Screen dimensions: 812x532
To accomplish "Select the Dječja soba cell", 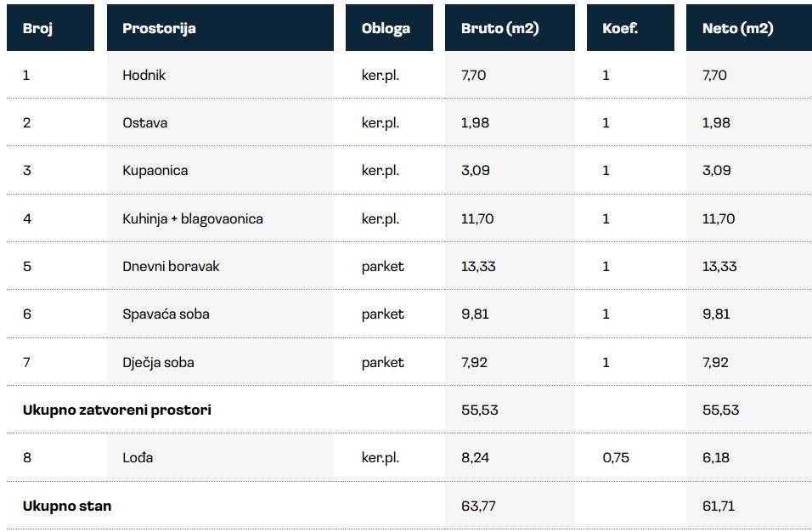I will click(158, 362).
